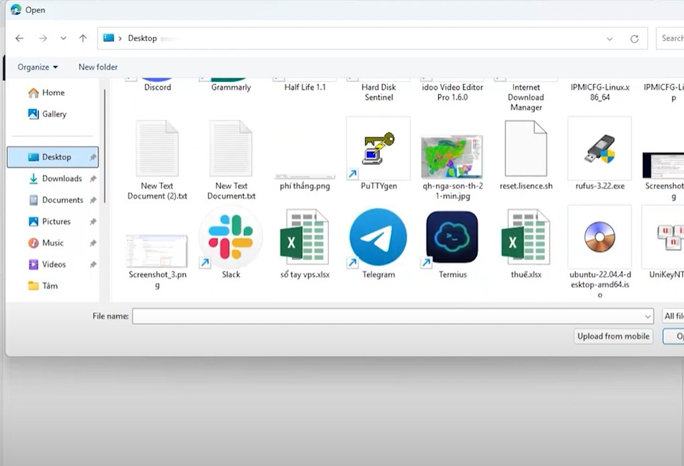684x466 pixels.
Task: Select the rufus-3.22.exe USB icon
Action: tap(599, 149)
